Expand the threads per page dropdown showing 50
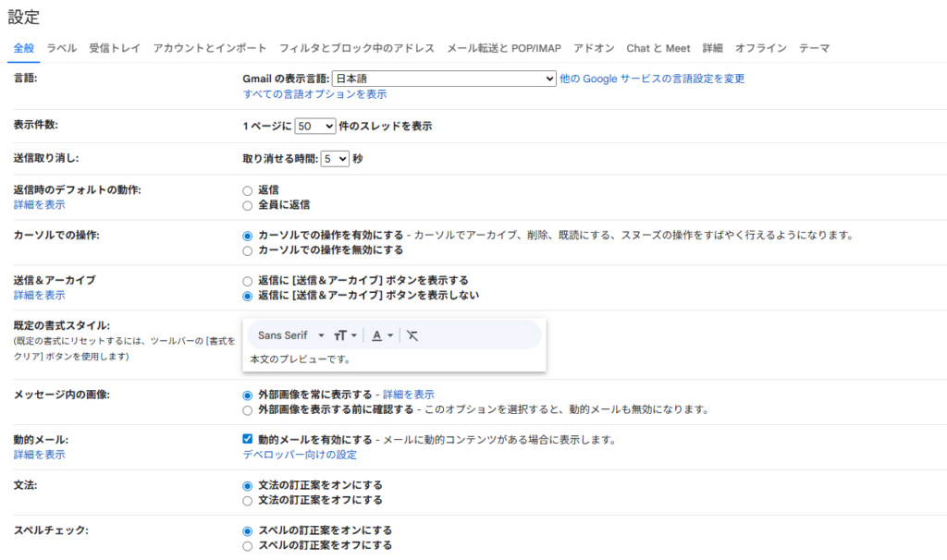The image size is (947, 560). [x=315, y=127]
